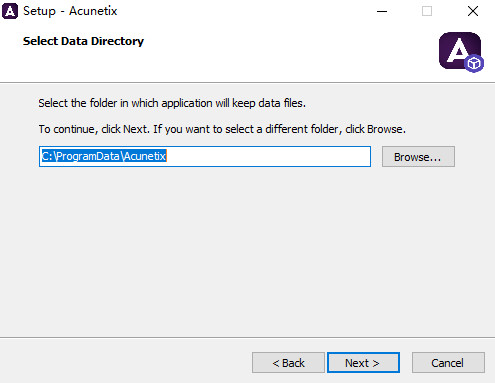
Task: Go to previous step with Back
Action: (x=288, y=362)
